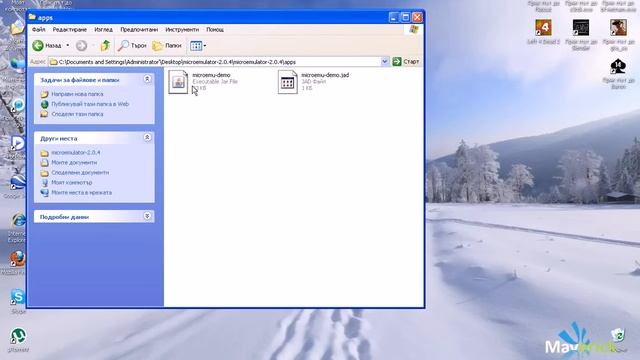The image size is (640, 360).
Task: Go up one folder level icon
Action: pos(105,45)
